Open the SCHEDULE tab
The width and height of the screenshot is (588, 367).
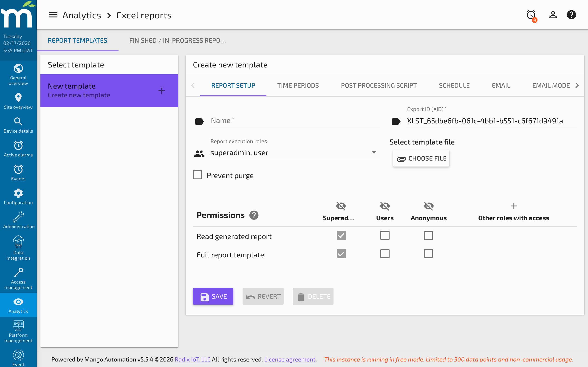[454, 85]
